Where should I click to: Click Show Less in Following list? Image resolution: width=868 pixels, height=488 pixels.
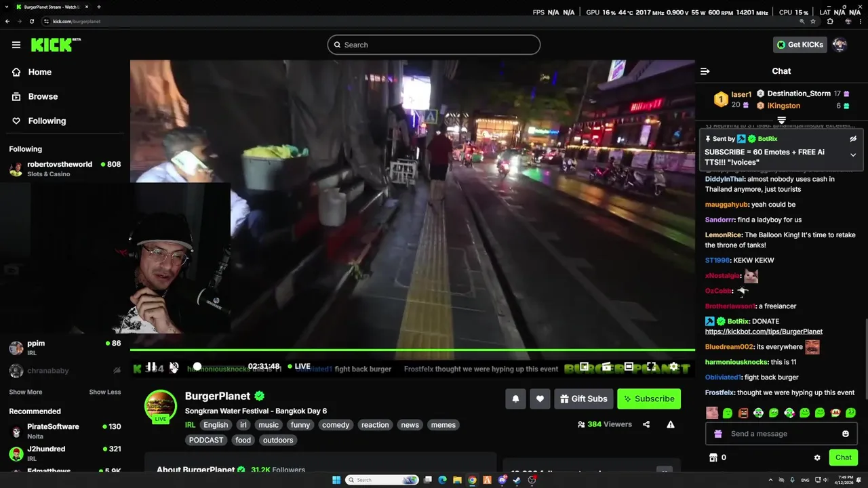105,392
